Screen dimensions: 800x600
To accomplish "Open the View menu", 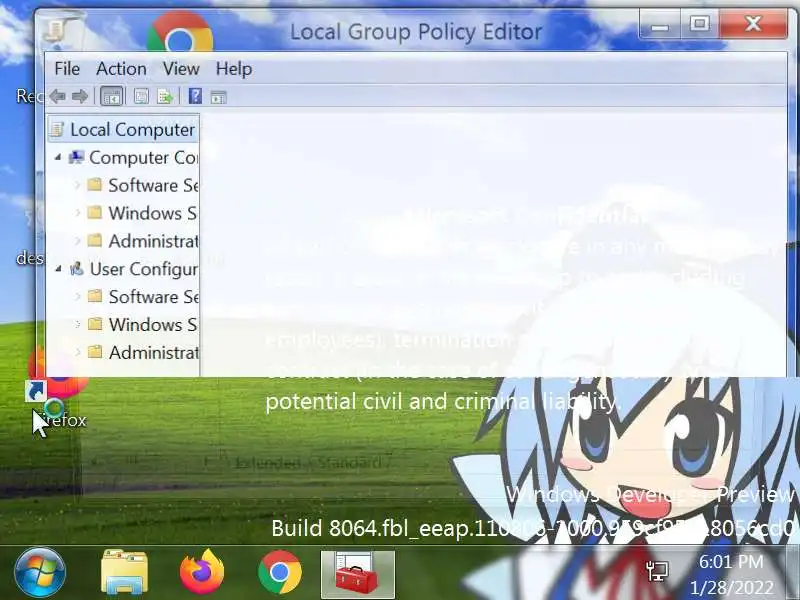I will [181, 68].
